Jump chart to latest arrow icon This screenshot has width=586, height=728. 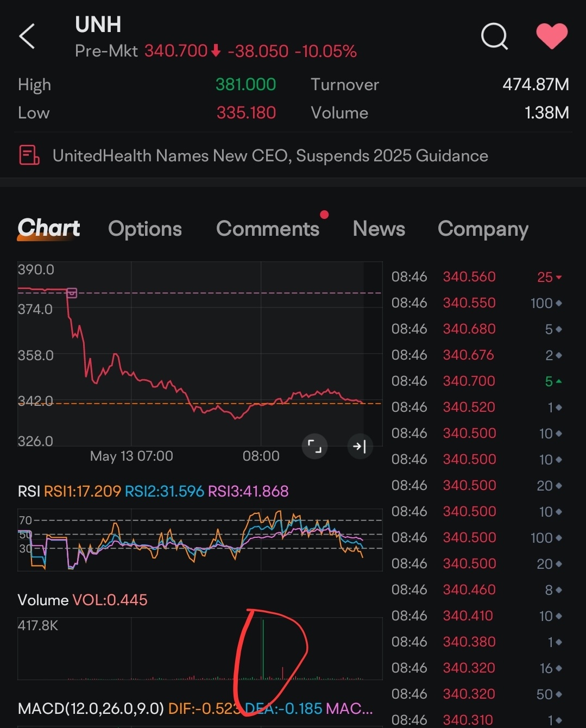pyautogui.click(x=360, y=447)
